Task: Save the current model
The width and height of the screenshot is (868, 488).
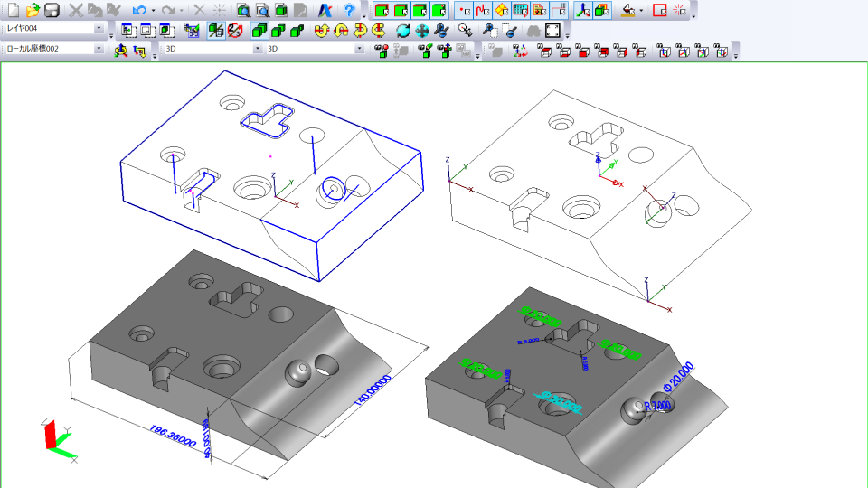Action: coord(52,11)
